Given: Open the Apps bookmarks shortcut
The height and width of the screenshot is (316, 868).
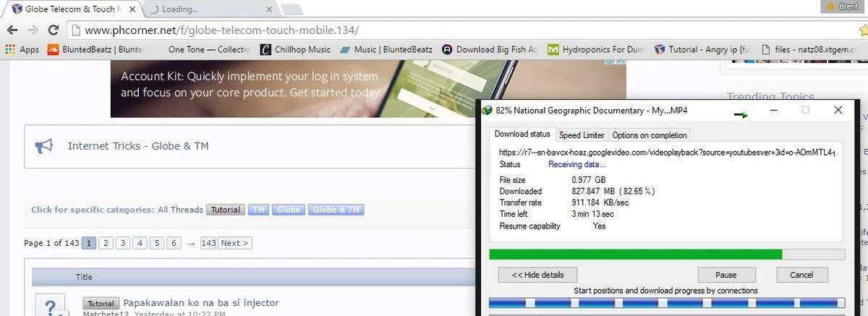Looking at the screenshot, I should click(x=22, y=50).
